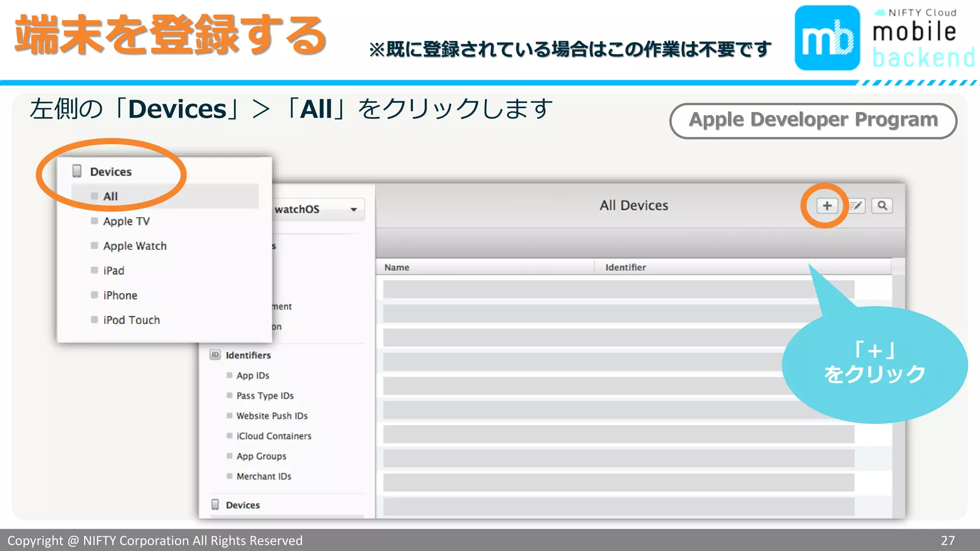This screenshot has width=980, height=551.
Task: Open the Identifiers section header
Action: click(248, 355)
